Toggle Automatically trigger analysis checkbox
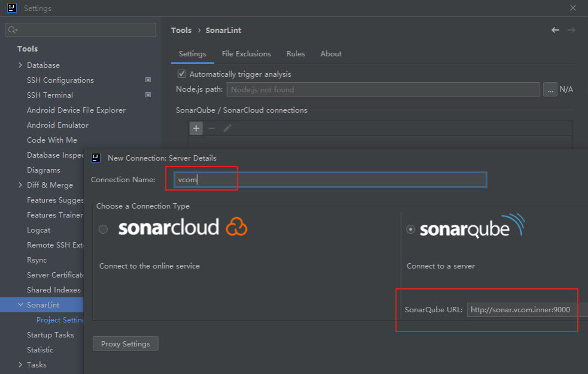Viewport: 588px width, 374px height. coord(182,74)
